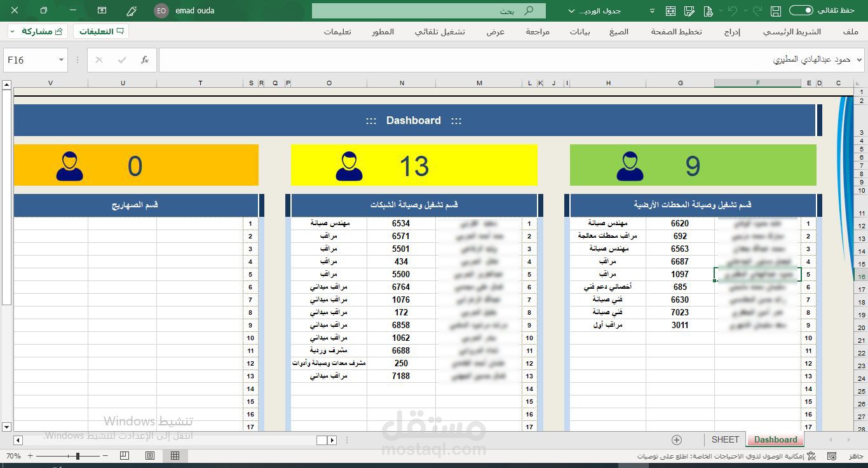Open Quick Print from the title bar
The height and width of the screenshot is (468, 868).
[709, 11]
